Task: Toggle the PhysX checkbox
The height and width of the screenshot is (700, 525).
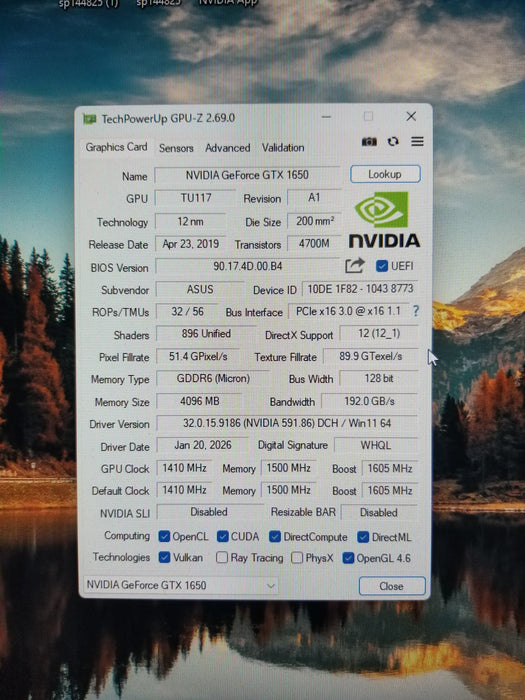Action: coord(297,558)
